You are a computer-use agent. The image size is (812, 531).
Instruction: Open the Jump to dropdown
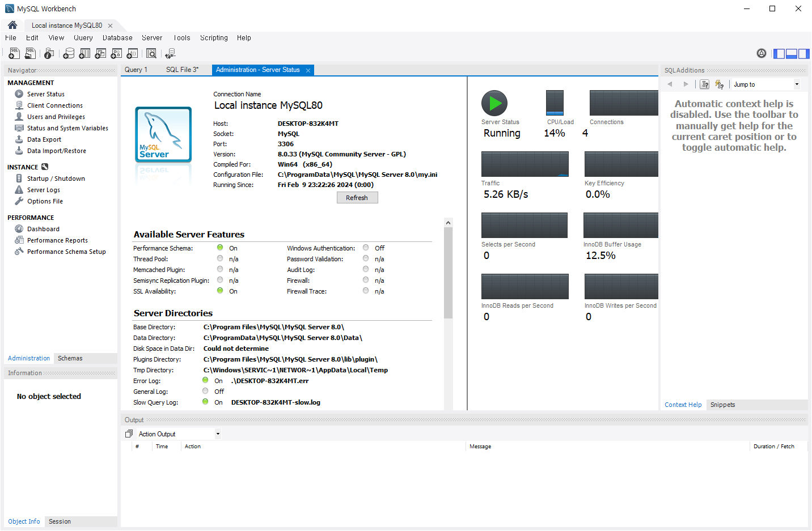point(766,84)
